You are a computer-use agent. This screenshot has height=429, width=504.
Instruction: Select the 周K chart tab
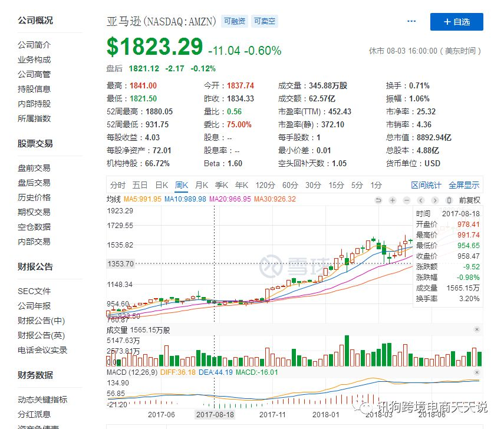click(182, 185)
